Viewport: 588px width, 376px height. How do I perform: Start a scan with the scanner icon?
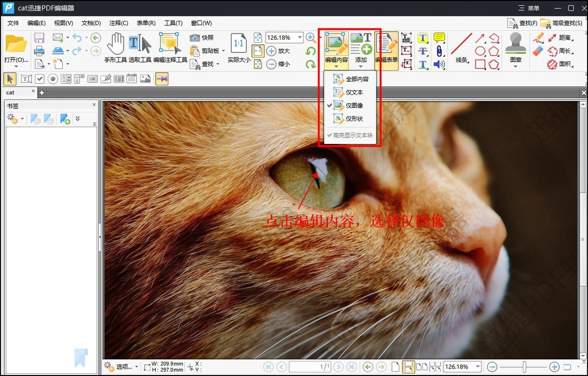58,50
